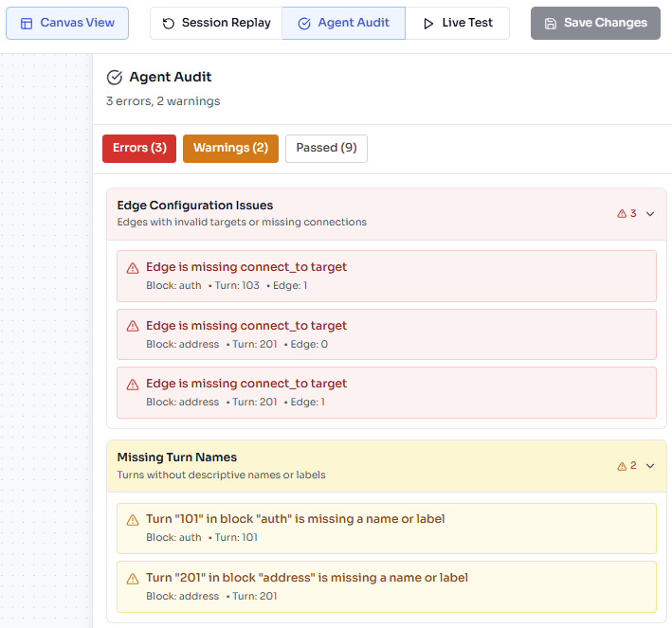The height and width of the screenshot is (628, 672).
Task: Click the Session Replay rewind icon
Action: [x=169, y=23]
